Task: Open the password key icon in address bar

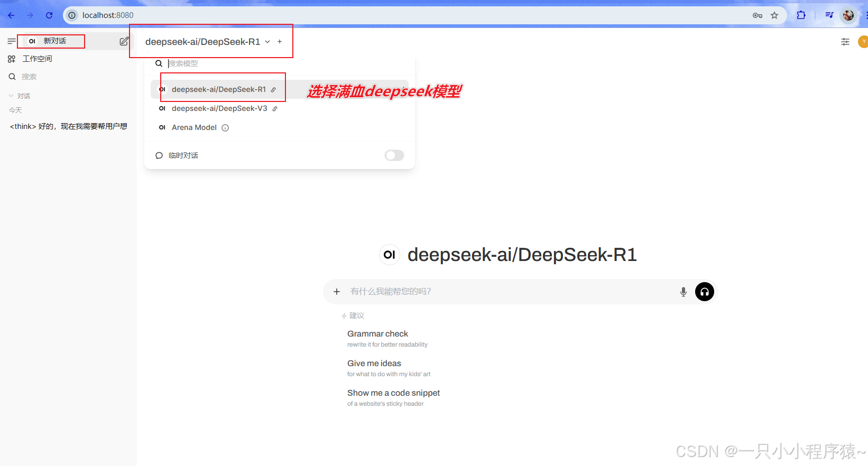Action: tap(758, 15)
